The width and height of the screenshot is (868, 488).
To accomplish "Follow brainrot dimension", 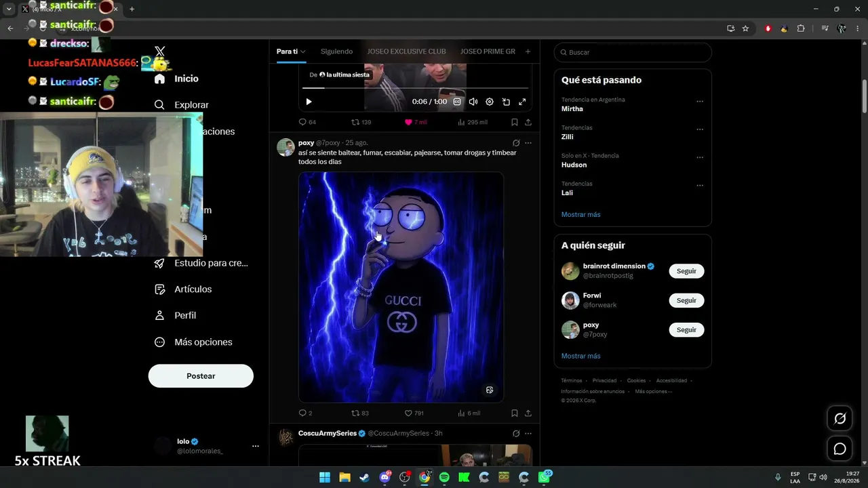I will (686, 271).
